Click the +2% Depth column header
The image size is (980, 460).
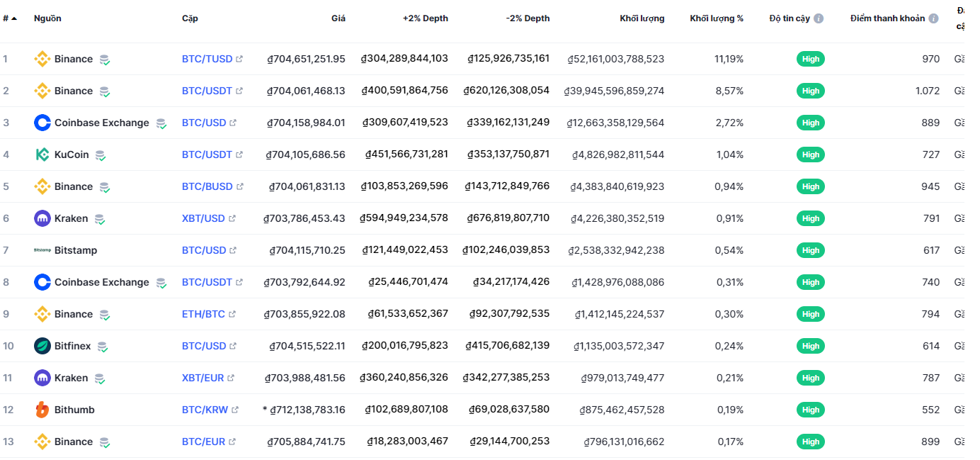coord(425,18)
